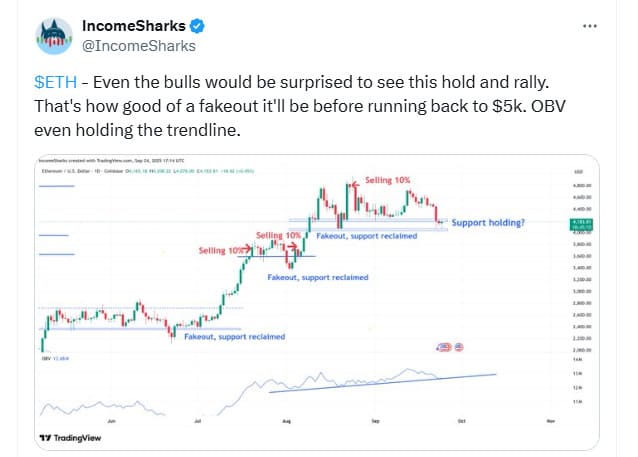Click the blue verified badge
This screenshot has height=457, width=638.
point(197,26)
